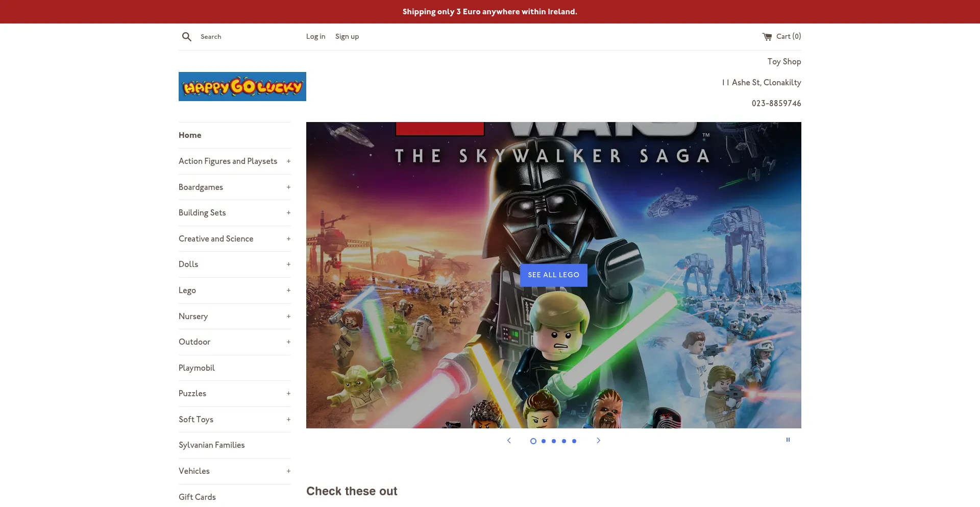Open the Boardgames category
This screenshot has width=980, height=507.
(x=201, y=187)
